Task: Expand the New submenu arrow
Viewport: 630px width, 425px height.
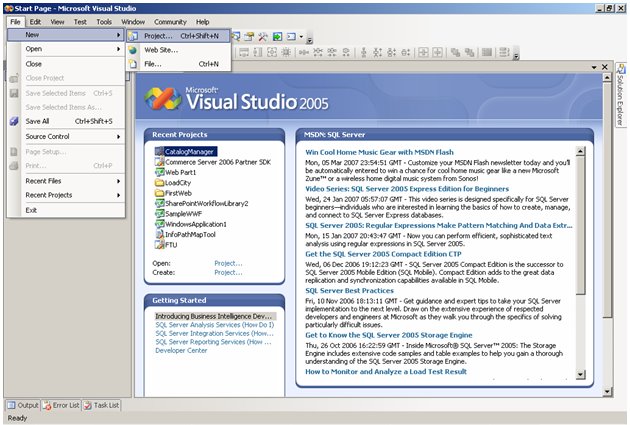Action: [119, 35]
